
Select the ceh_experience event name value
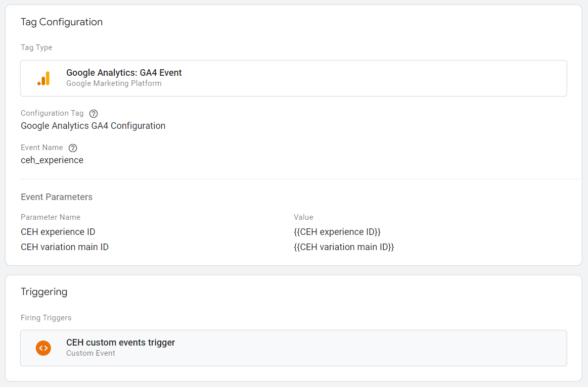tap(52, 160)
